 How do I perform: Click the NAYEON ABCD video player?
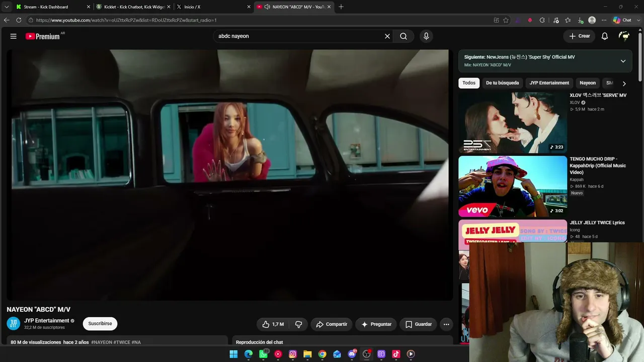click(x=230, y=175)
